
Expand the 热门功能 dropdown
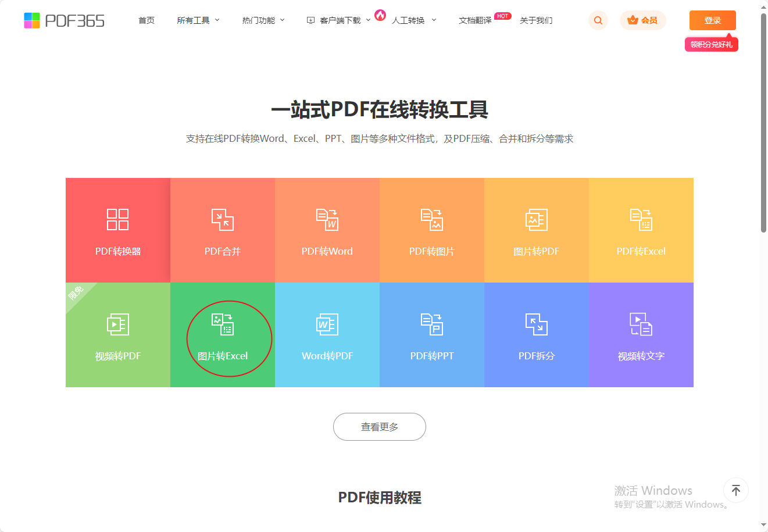coord(263,20)
